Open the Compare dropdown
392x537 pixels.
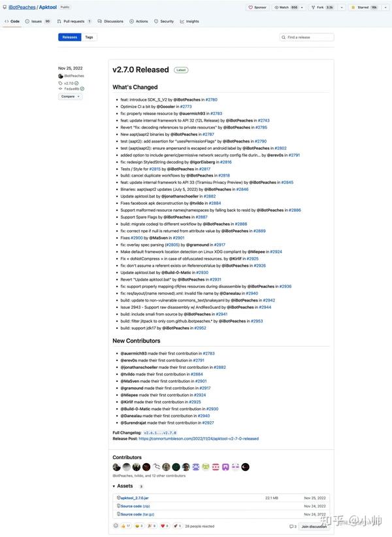point(70,97)
